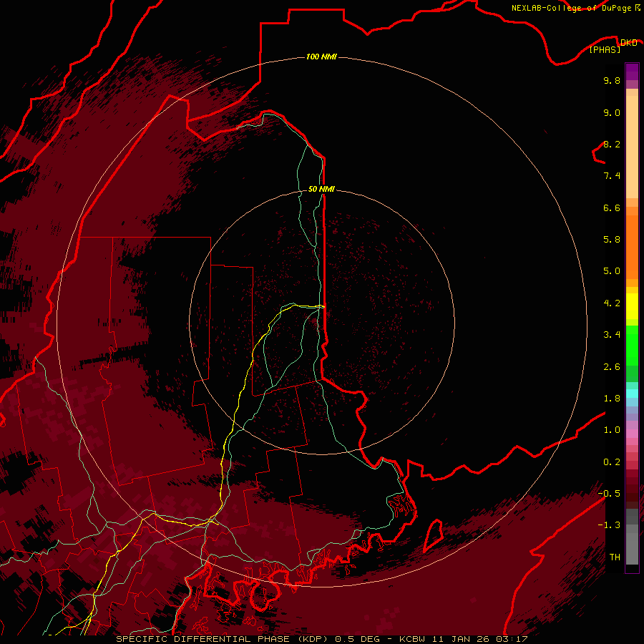Screen dimensions: 644x644
Task: Click the 3.4 value on the scale
Action: click(x=612, y=335)
